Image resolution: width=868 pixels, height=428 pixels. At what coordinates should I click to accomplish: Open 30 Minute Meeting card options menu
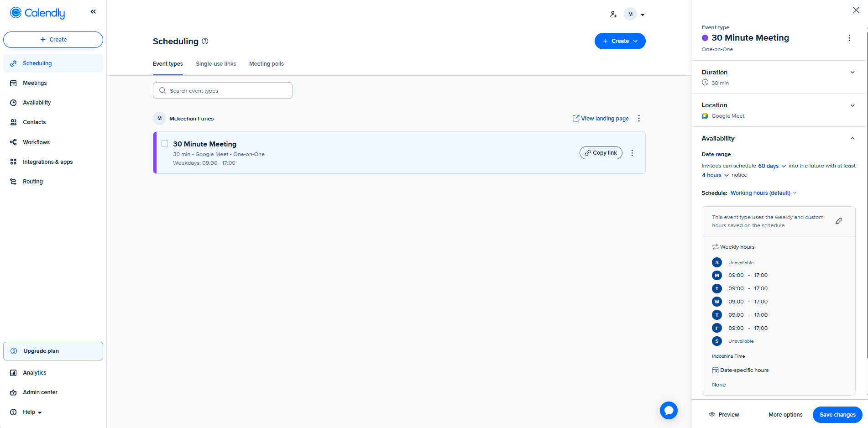click(632, 153)
